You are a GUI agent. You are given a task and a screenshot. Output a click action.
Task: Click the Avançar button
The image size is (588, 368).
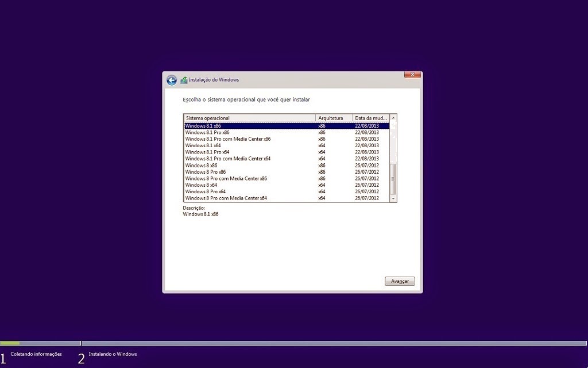click(400, 281)
